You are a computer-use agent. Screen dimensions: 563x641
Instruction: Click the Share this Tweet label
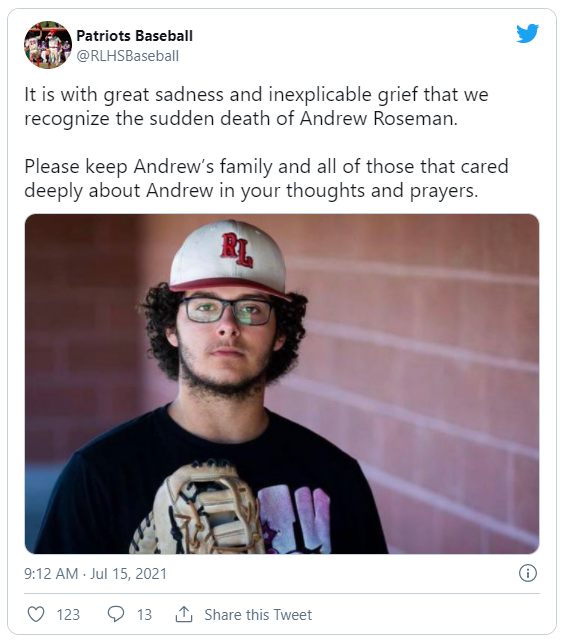pos(258,614)
